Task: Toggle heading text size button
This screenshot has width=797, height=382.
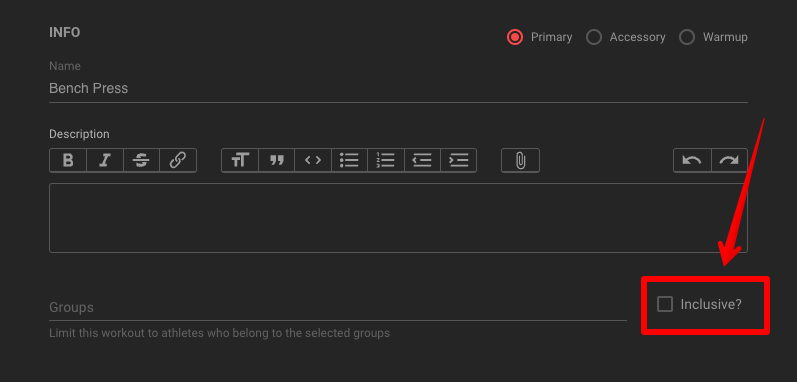Action: pos(240,161)
